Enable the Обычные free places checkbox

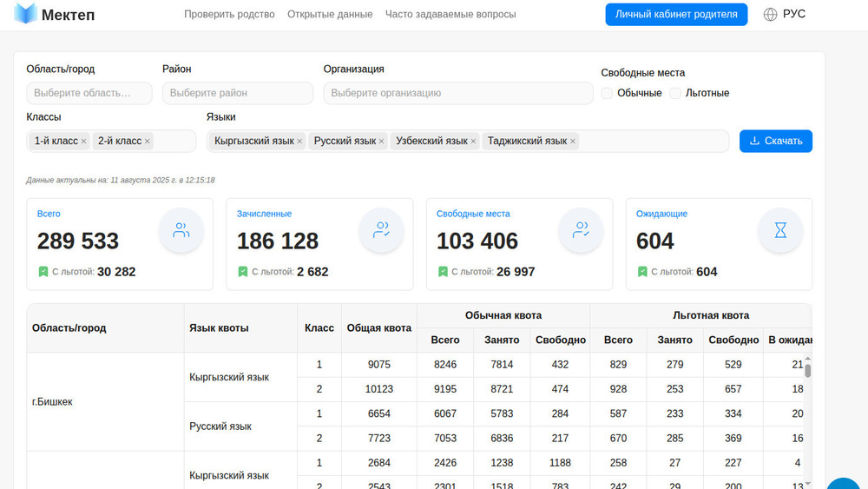coord(607,93)
